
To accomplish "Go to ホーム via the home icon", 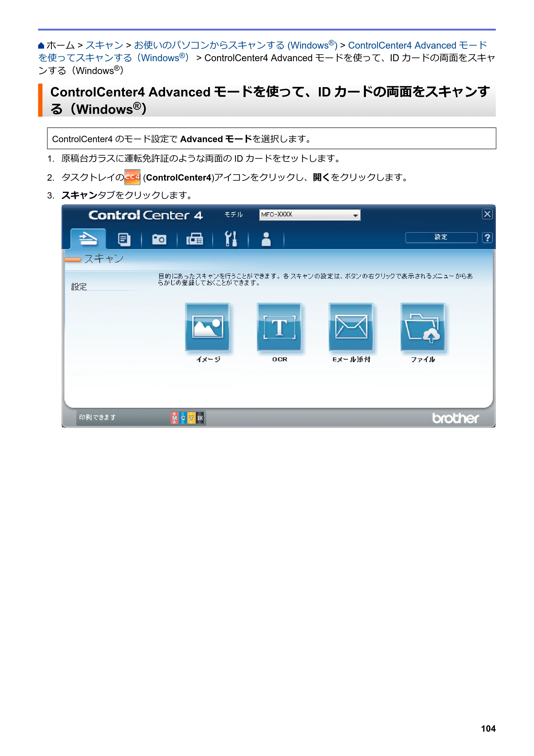I will coord(41,45).
